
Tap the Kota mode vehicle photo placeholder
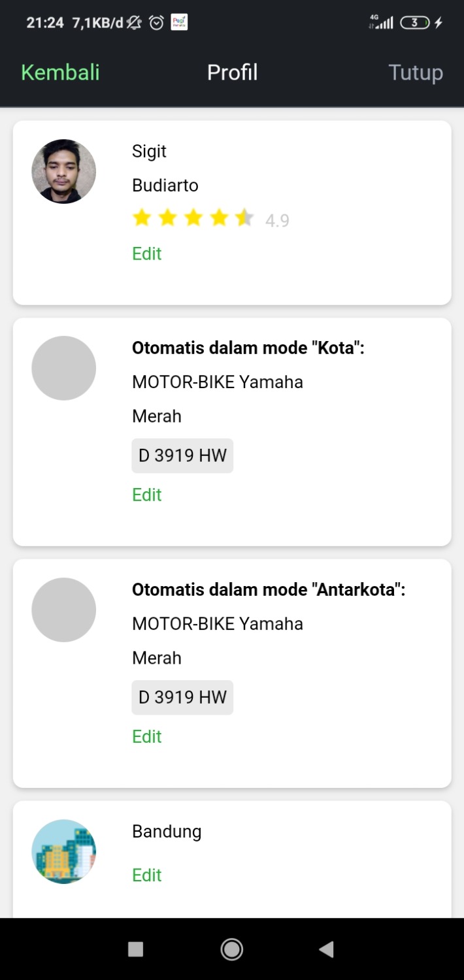click(x=63, y=368)
